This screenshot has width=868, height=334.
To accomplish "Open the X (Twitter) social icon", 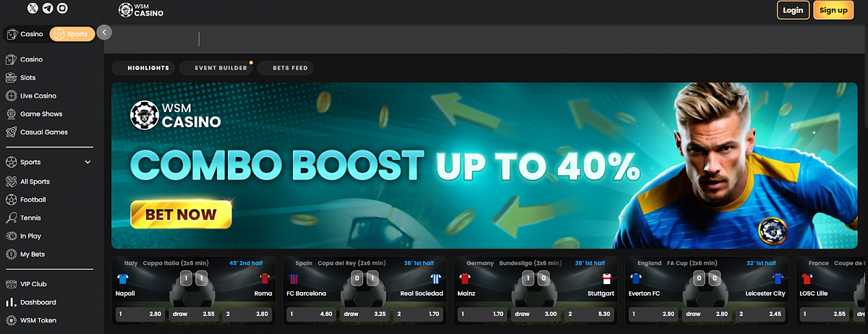I will (x=33, y=9).
